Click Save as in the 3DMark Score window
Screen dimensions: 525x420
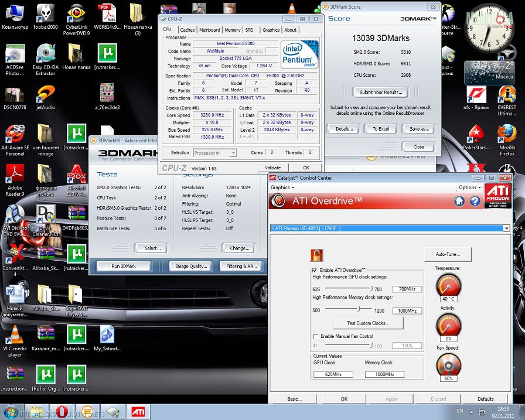(419, 129)
